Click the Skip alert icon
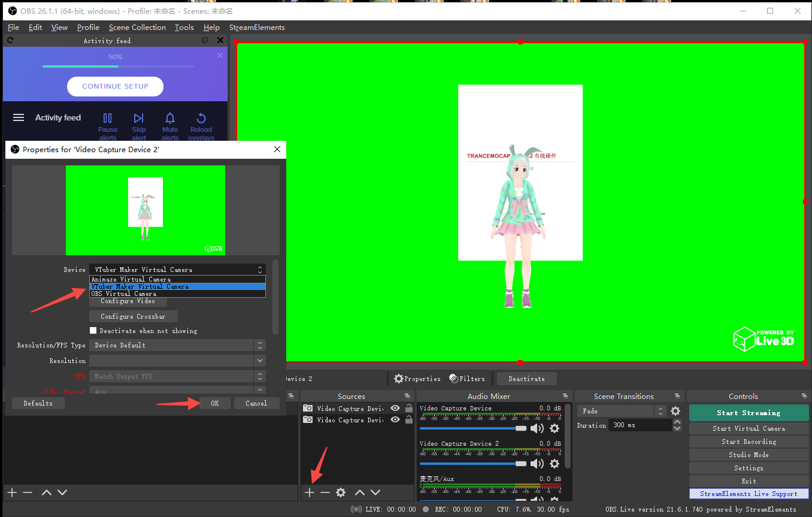The width and height of the screenshot is (812, 517). pos(139,119)
